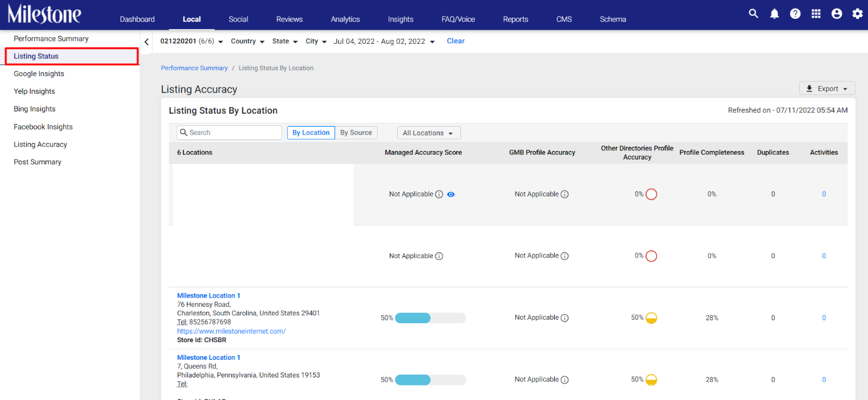Click Activities count 0 for Philadelphia row
Screen dimensions: 868x400
(824, 380)
